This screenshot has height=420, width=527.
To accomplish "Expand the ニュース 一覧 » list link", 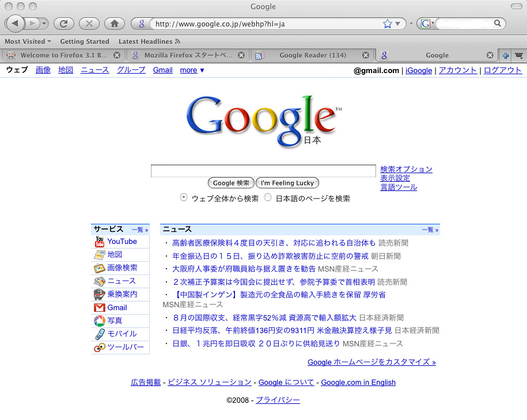I will (x=430, y=230).
